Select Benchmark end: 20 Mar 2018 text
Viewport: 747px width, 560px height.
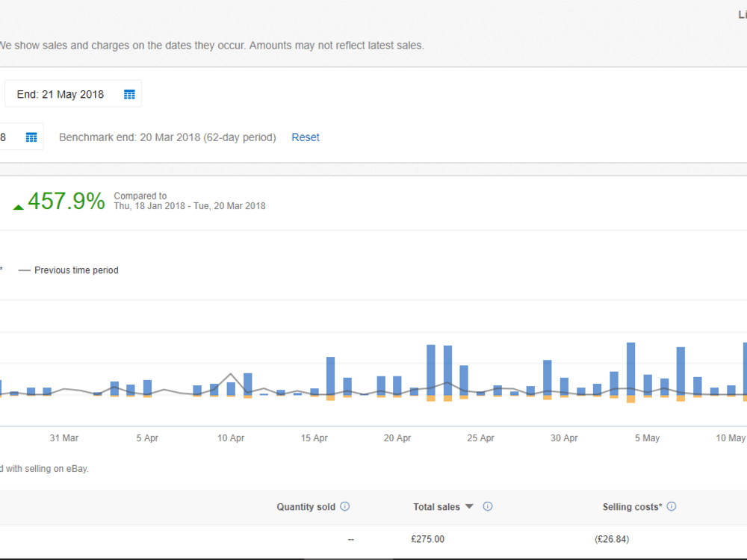(167, 137)
